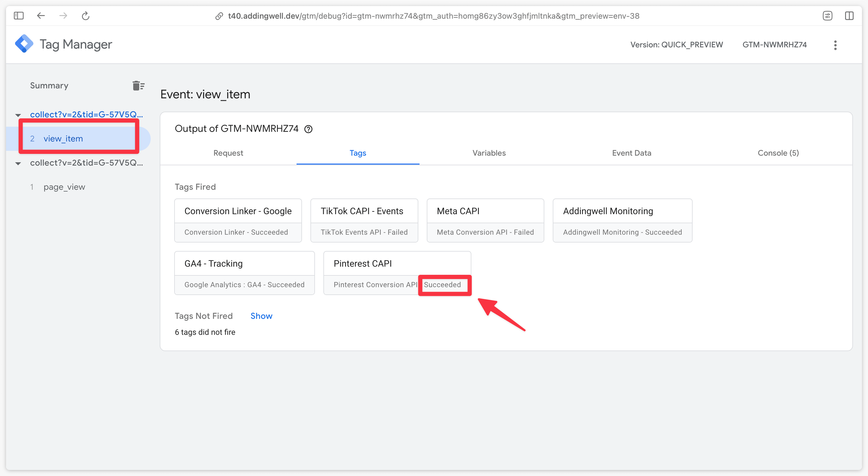Click the 'Tags Not Fired' section label
The height and width of the screenshot is (476, 868).
tap(203, 316)
